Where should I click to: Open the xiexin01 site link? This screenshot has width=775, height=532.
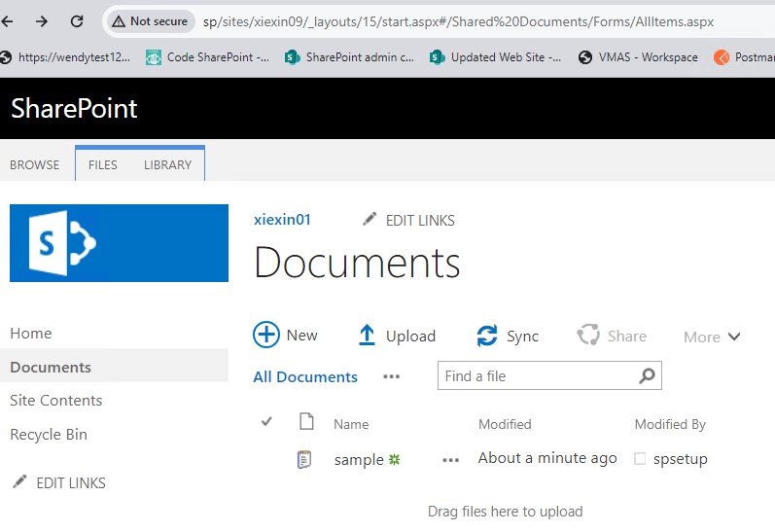point(282,220)
